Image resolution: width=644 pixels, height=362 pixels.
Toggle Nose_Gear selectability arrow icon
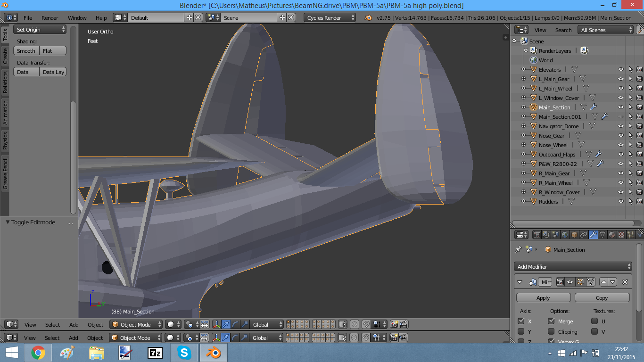pyautogui.click(x=630, y=135)
